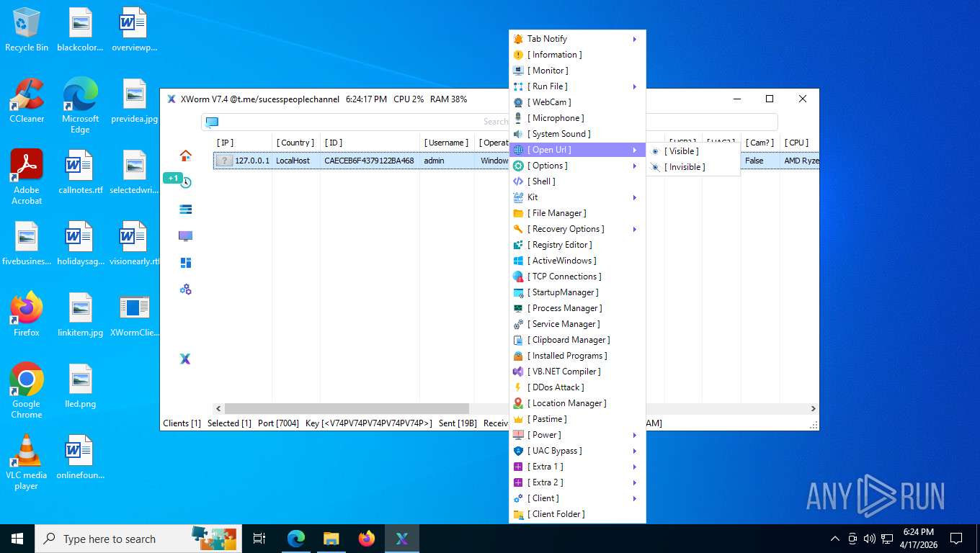Image resolution: width=980 pixels, height=553 pixels.
Task: Expand the Kit submenu arrow
Action: coord(635,197)
